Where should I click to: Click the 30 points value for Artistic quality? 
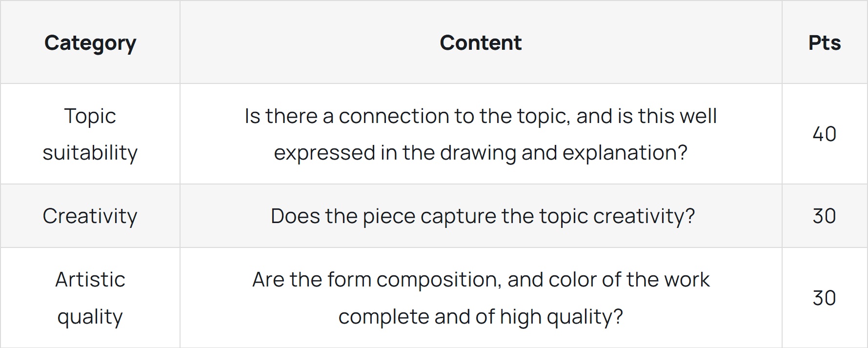pyautogui.click(x=825, y=298)
